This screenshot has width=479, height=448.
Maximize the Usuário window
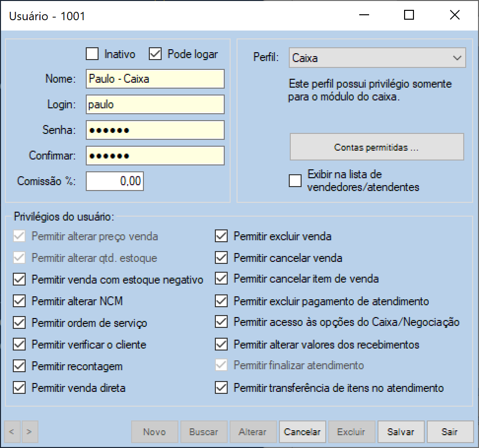click(x=409, y=15)
